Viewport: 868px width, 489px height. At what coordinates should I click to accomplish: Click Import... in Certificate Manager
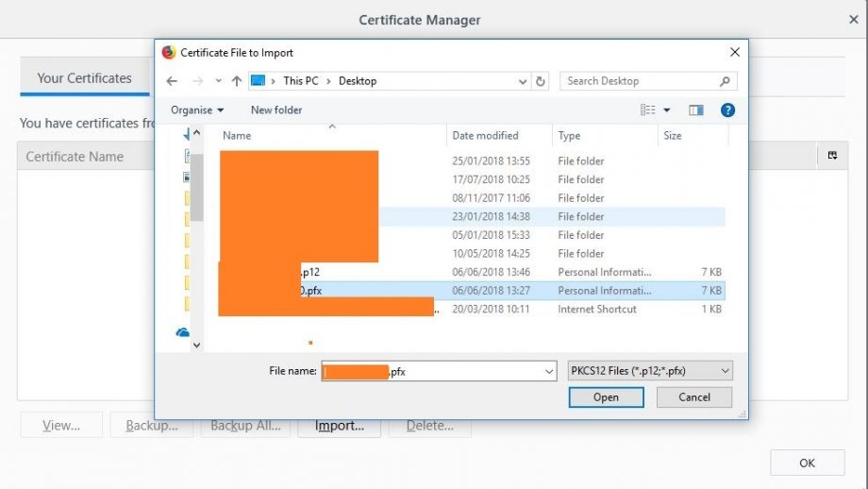pyautogui.click(x=340, y=426)
